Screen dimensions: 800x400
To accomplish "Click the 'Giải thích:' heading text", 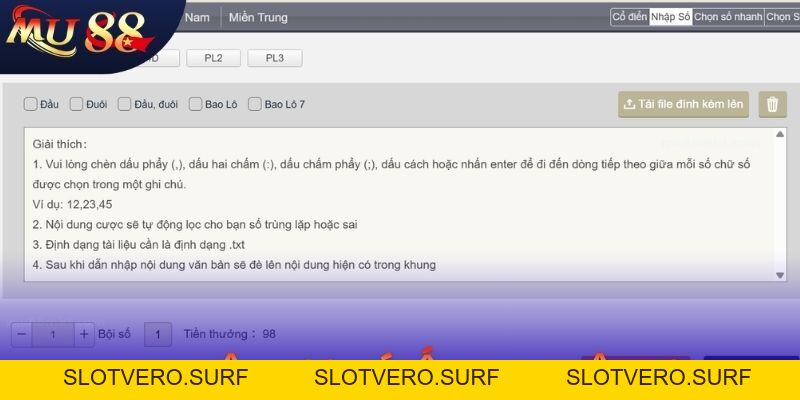I will pos(60,144).
